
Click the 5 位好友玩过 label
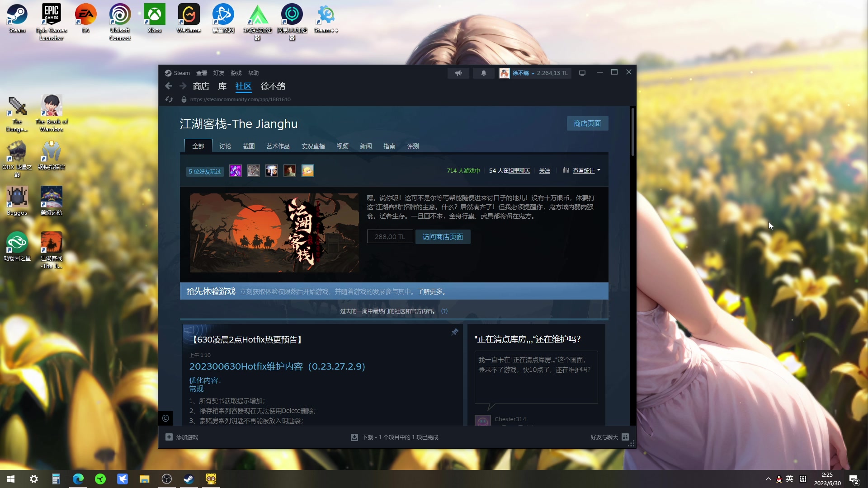205,171
